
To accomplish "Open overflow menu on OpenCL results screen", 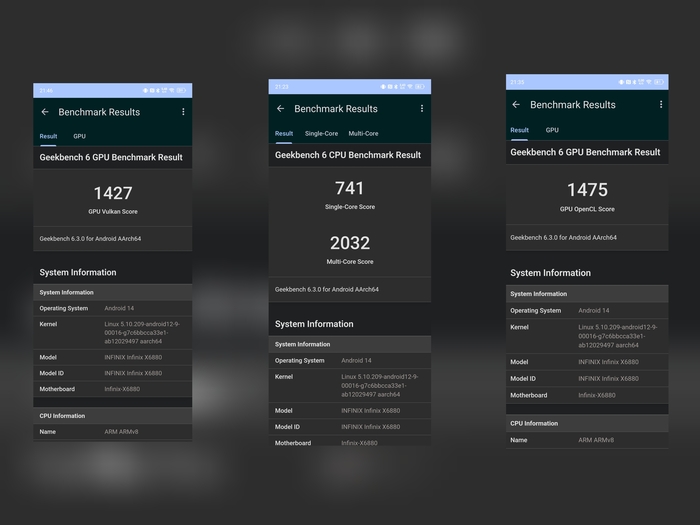I will pos(661,104).
